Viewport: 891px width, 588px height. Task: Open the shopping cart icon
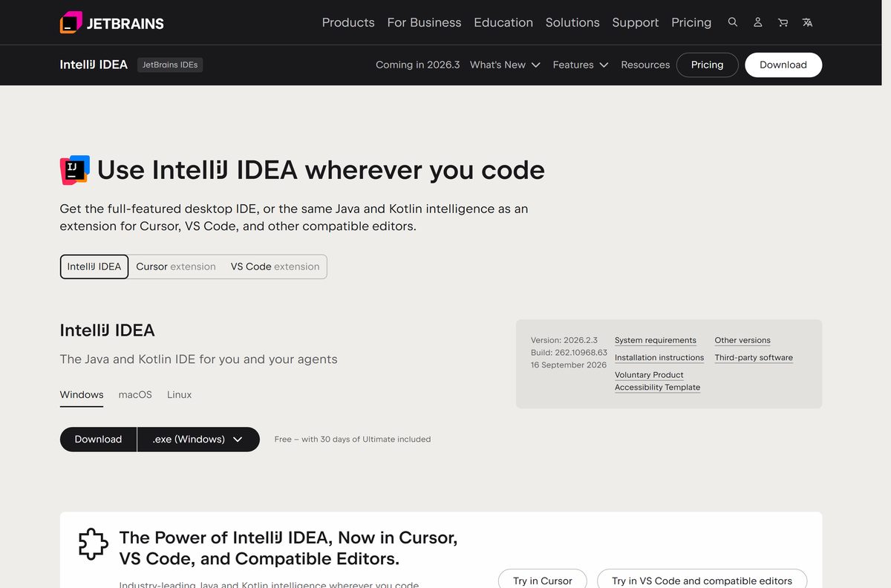pos(783,22)
